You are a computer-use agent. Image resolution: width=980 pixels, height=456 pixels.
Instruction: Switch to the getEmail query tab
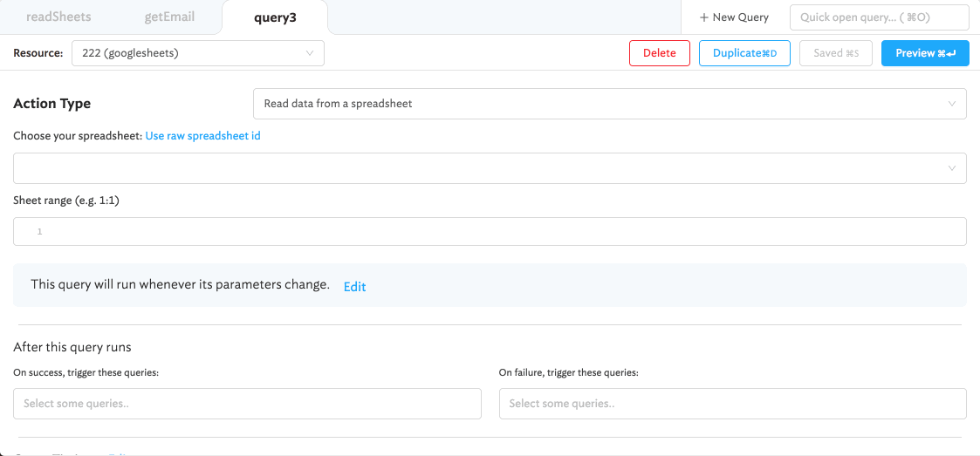coord(169,17)
